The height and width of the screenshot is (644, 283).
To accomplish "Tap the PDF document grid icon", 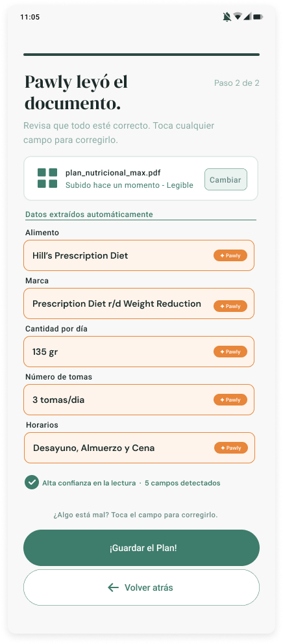I will (x=47, y=178).
